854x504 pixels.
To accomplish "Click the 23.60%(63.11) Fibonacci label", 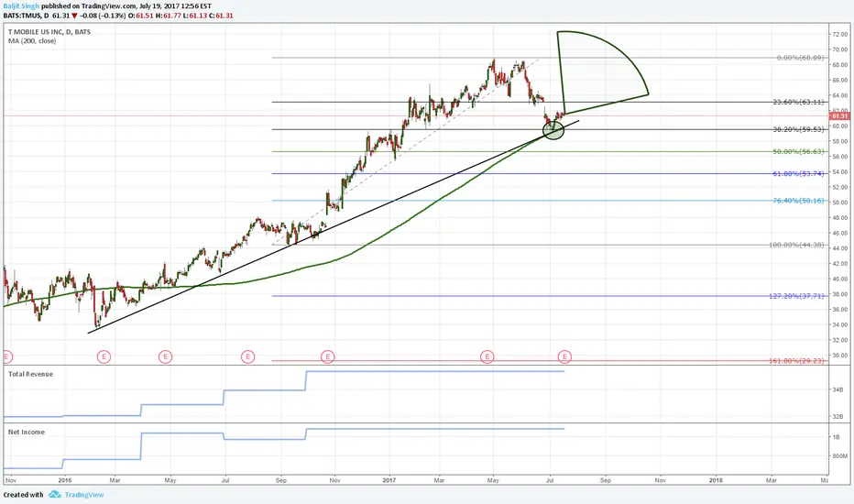I will pos(798,102).
